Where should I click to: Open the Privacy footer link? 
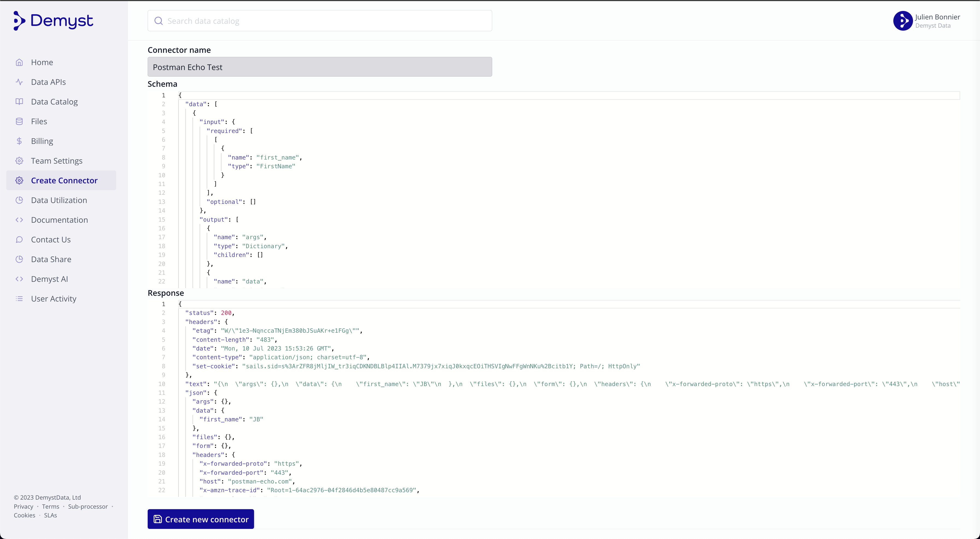pyautogui.click(x=24, y=507)
